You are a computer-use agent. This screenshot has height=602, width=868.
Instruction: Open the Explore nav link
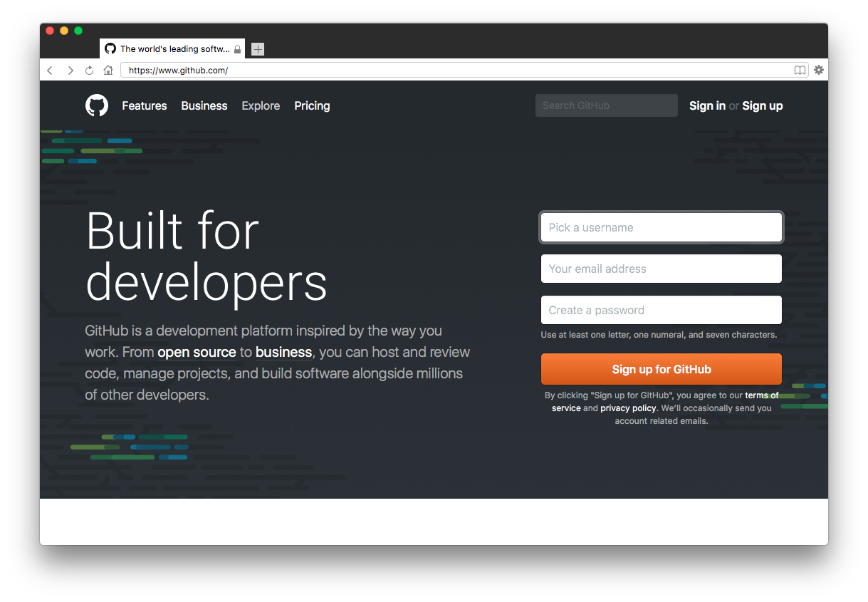[x=261, y=105]
